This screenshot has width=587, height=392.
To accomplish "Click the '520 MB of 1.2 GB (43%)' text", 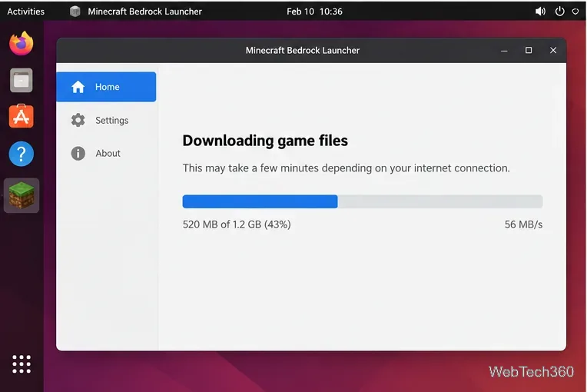I will click(237, 224).
